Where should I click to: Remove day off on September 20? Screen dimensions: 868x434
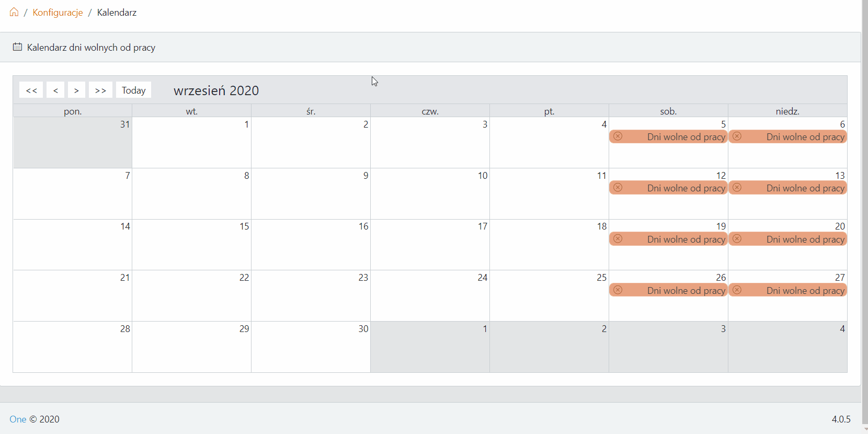(x=737, y=239)
